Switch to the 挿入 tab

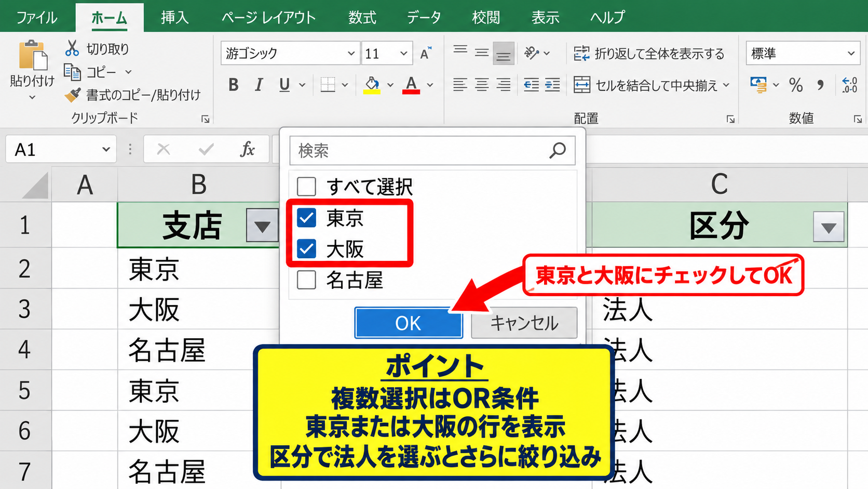point(174,17)
